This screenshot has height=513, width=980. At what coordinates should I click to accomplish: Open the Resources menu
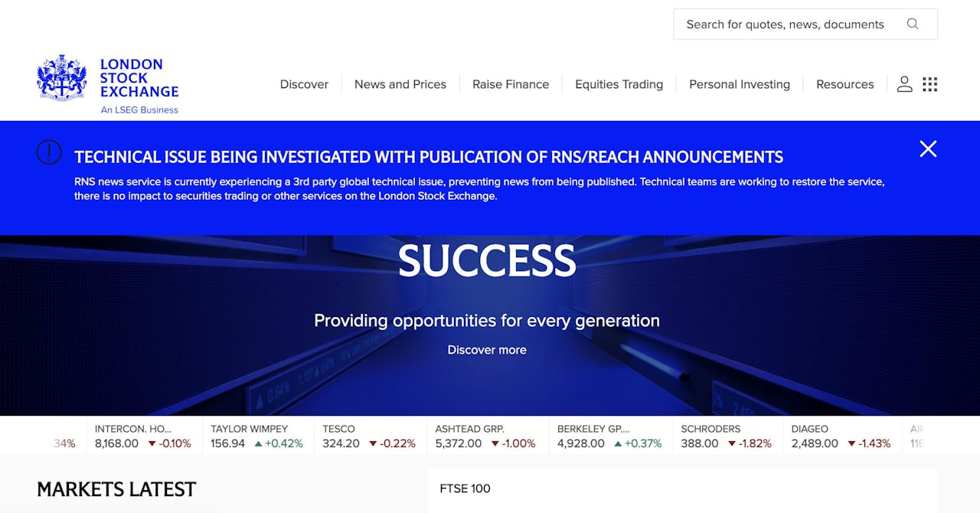point(844,84)
